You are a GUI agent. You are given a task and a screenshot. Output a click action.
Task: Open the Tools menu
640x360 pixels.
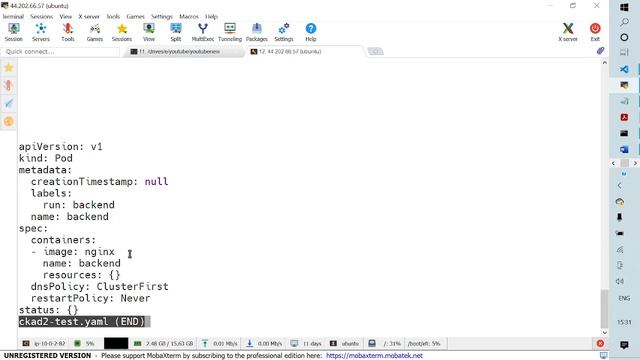tap(113, 16)
